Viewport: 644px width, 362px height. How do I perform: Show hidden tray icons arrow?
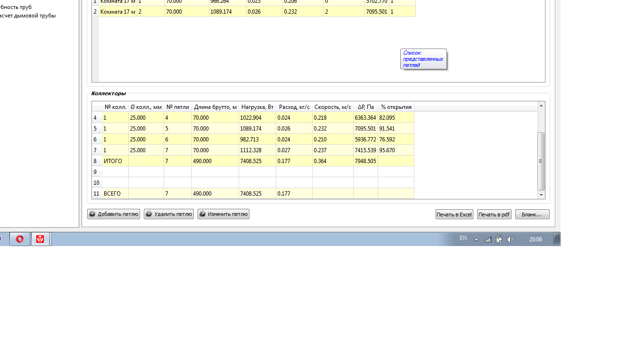(x=476, y=239)
